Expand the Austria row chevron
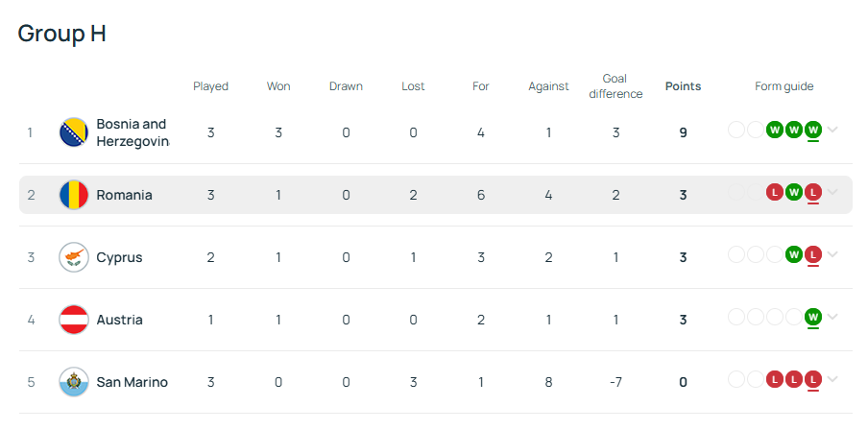 [x=832, y=317]
